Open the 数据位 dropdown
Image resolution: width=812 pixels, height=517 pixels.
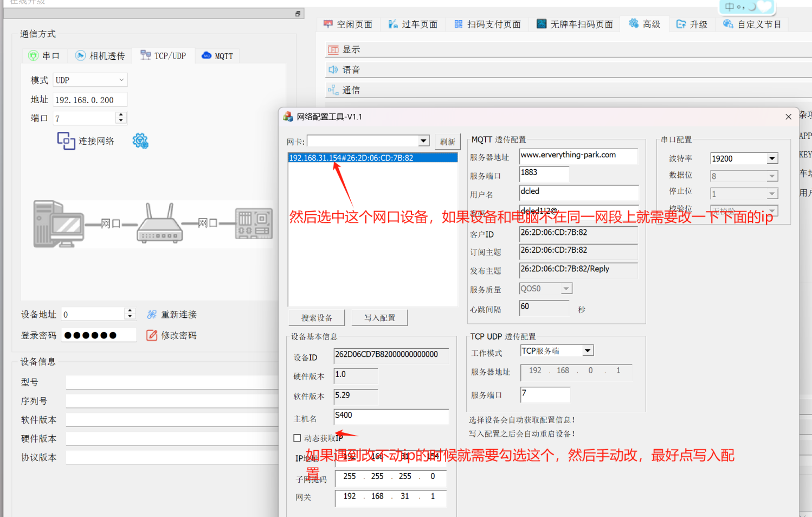(772, 176)
